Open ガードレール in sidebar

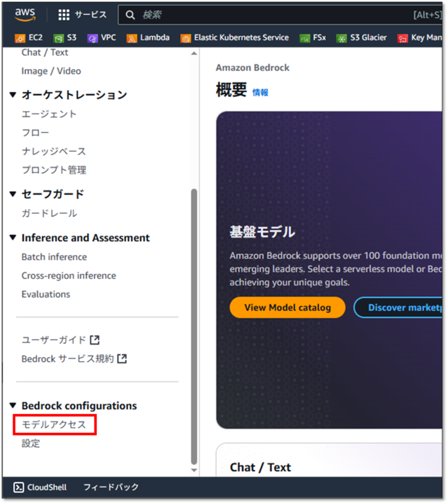point(49,214)
